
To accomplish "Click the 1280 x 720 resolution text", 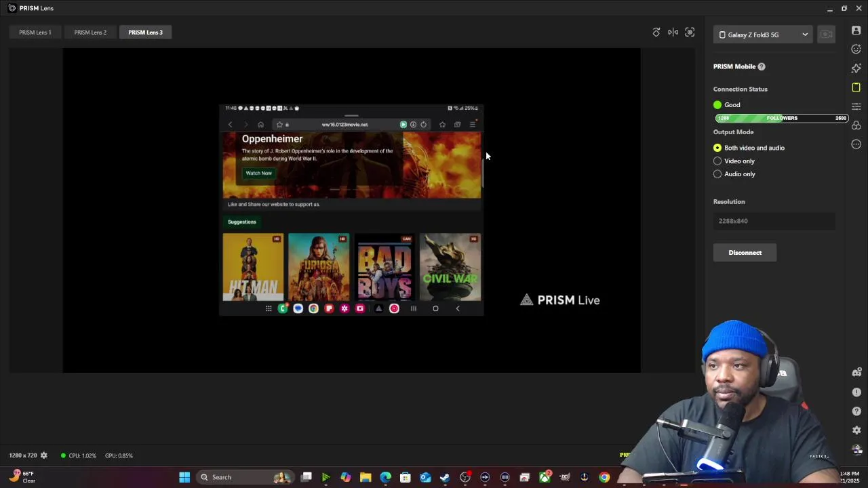I will (23, 455).
